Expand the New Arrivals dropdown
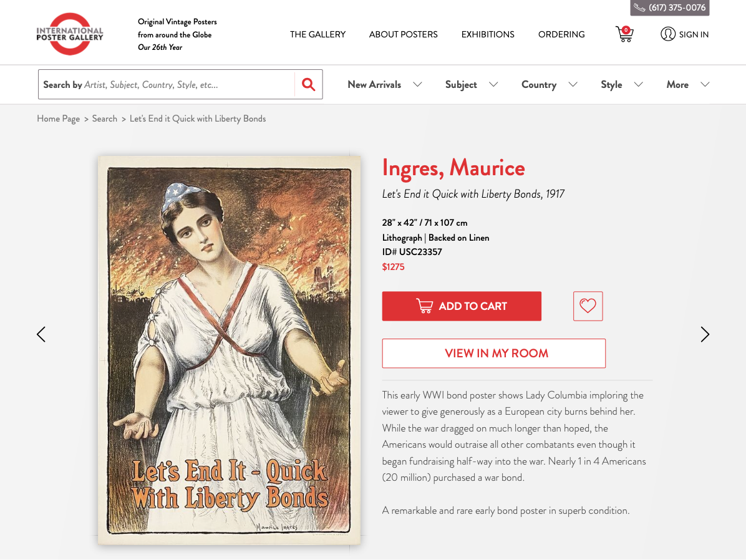The height and width of the screenshot is (560, 746). click(x=385, y=84)
